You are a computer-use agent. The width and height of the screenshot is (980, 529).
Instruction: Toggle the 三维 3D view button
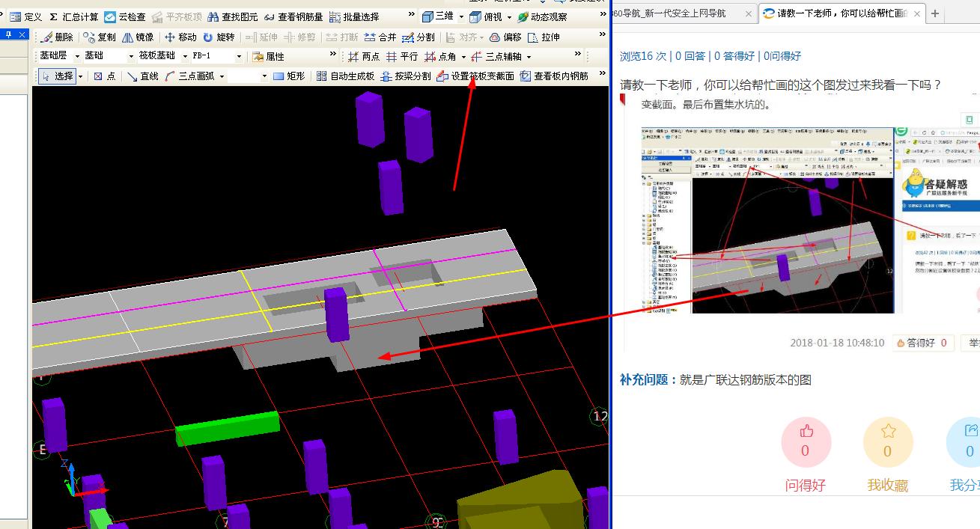(438, 16)
